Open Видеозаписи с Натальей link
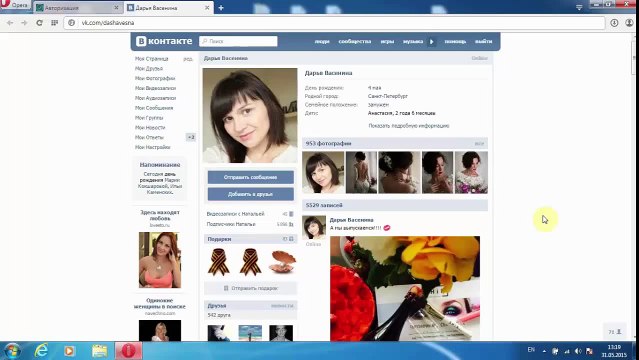 [235, 214]
